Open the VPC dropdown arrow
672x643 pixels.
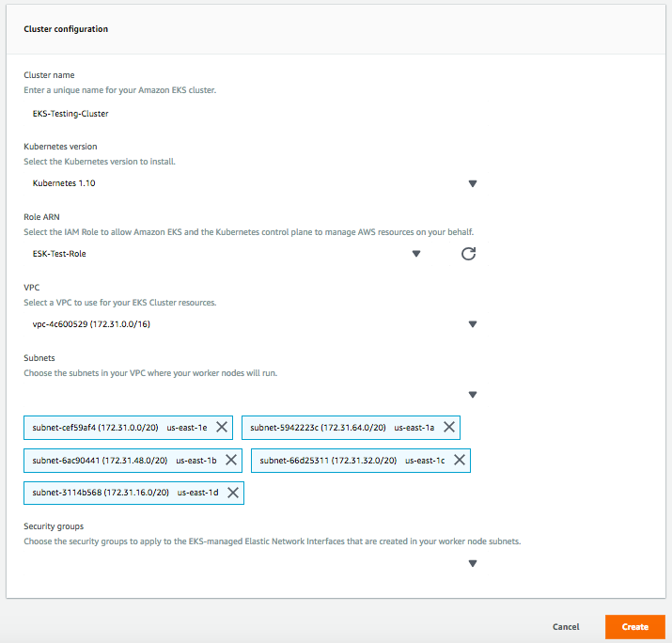473,324
